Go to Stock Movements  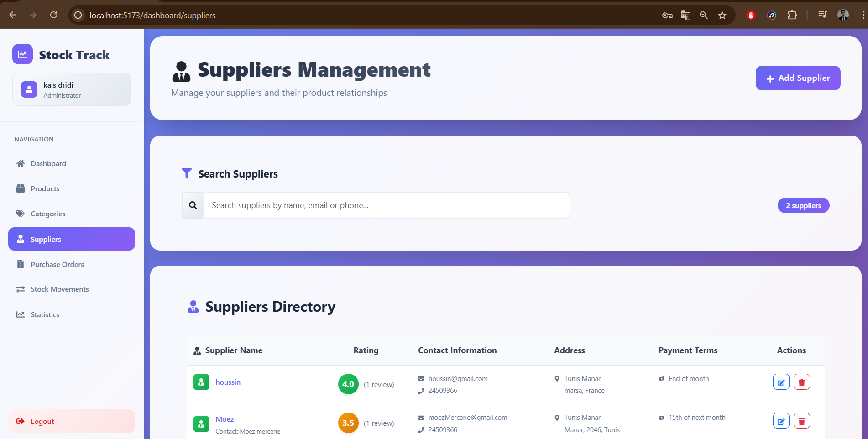point(72,289)
